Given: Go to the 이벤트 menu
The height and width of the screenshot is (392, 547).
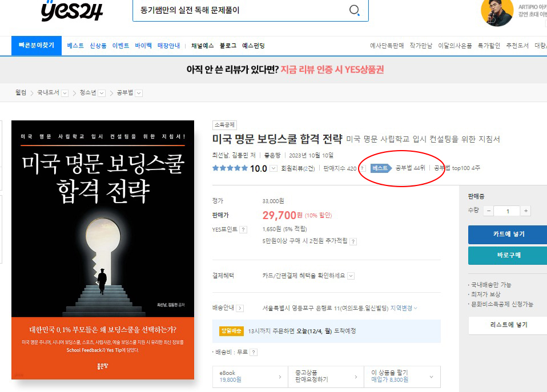Looking at the screenshot, I should [120, 46].
